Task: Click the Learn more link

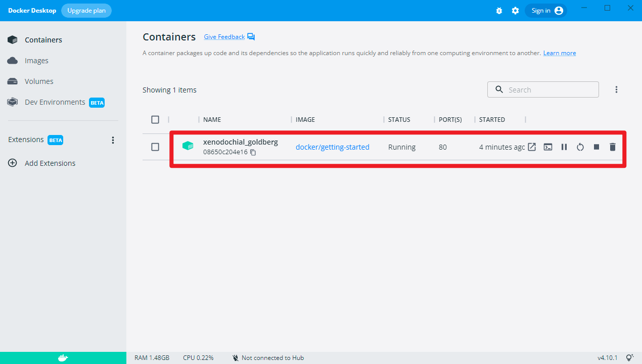Action: 560,53
